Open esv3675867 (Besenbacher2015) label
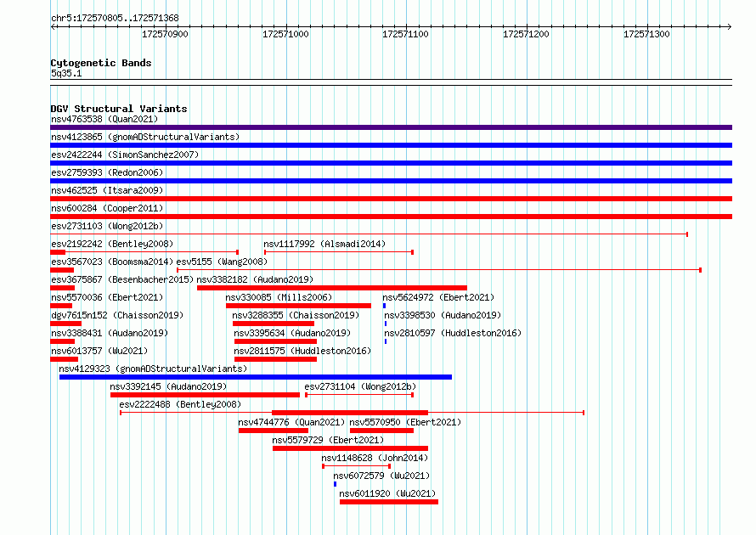Image resolution: width=756 pixels, height=535 pixels. coord(122,279)
